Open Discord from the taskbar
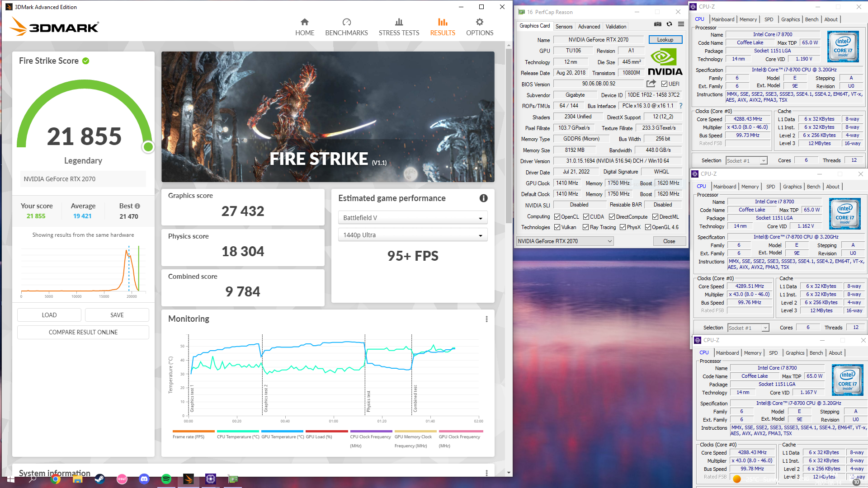Viewport: 868px width, 488px height. tap(144, 479)
